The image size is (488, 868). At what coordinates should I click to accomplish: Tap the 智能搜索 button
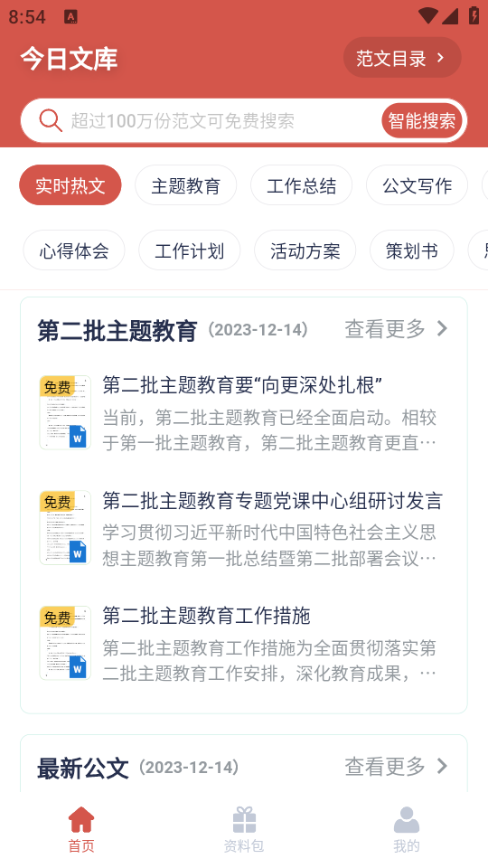pyautogui.click(x=422, y=120)
